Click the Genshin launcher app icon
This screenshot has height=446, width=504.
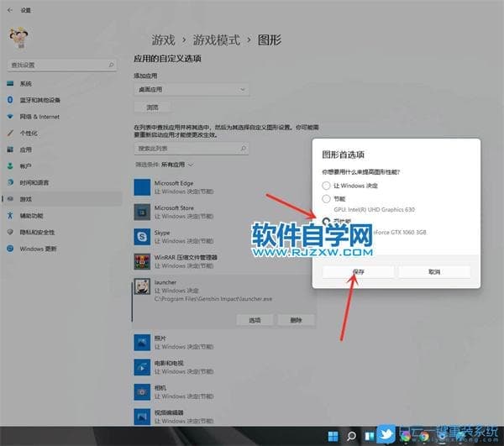142,288
